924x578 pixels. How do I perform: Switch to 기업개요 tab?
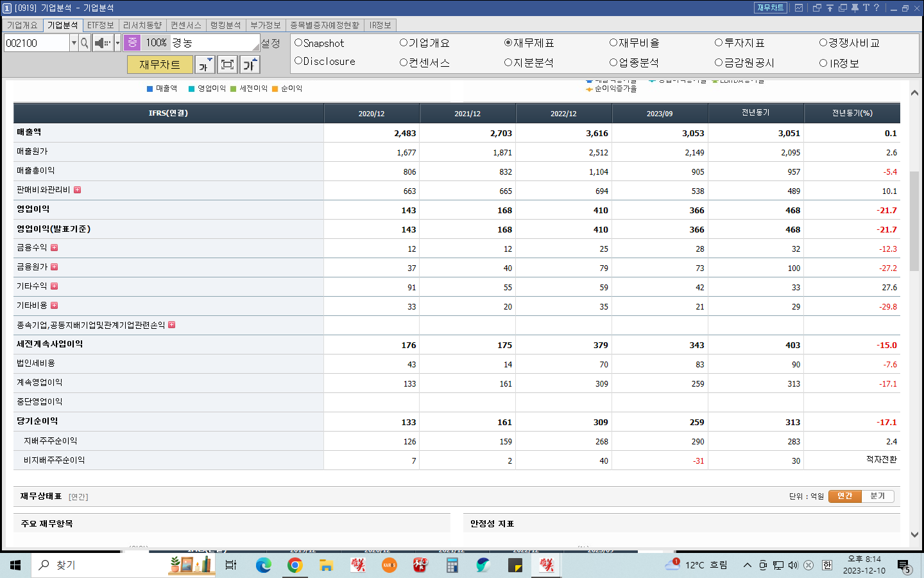click(x=22, y=25)
